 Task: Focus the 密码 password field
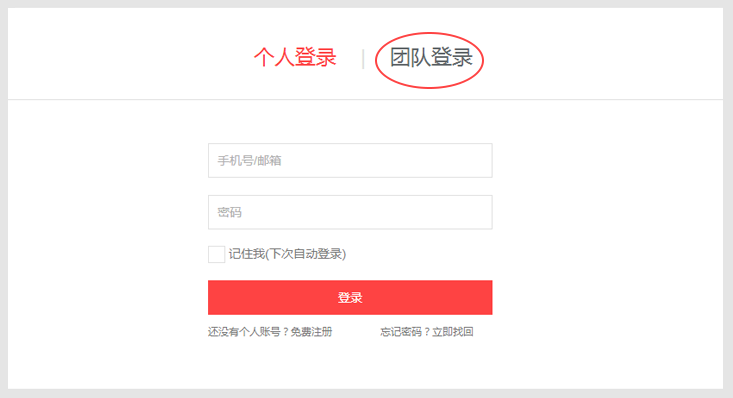[x=350, y=212]
